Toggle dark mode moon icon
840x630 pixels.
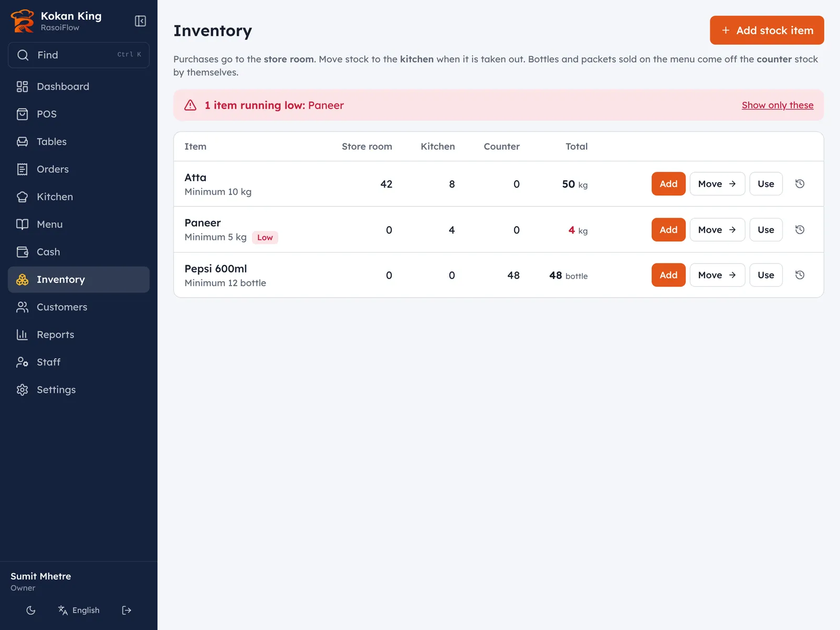tap(31, 610)
